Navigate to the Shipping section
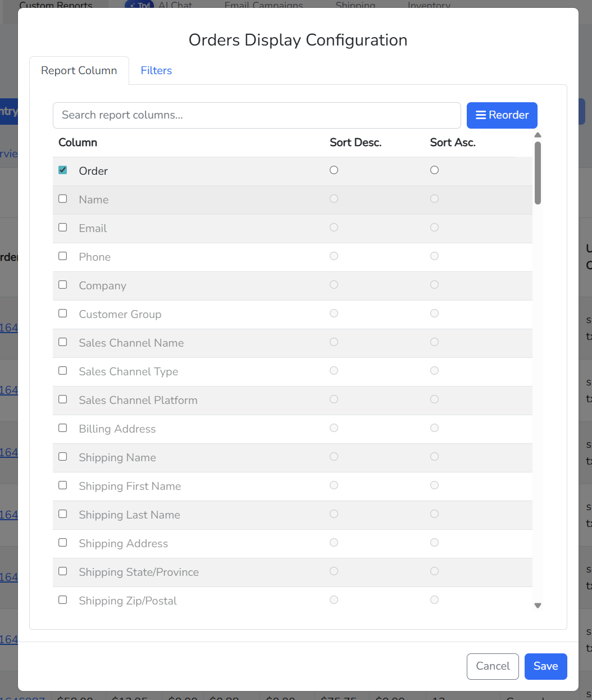The image size is (592, 700). [x=355, y=5]
